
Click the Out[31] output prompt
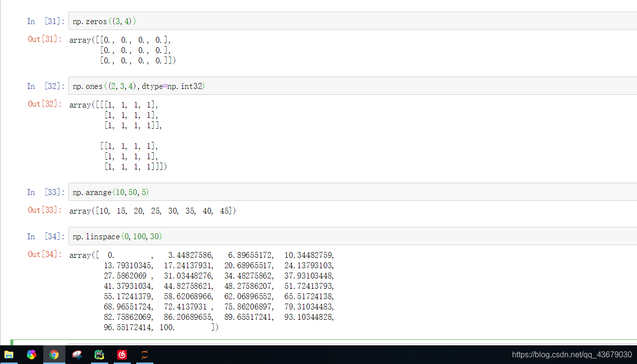(x=45, y=39)
